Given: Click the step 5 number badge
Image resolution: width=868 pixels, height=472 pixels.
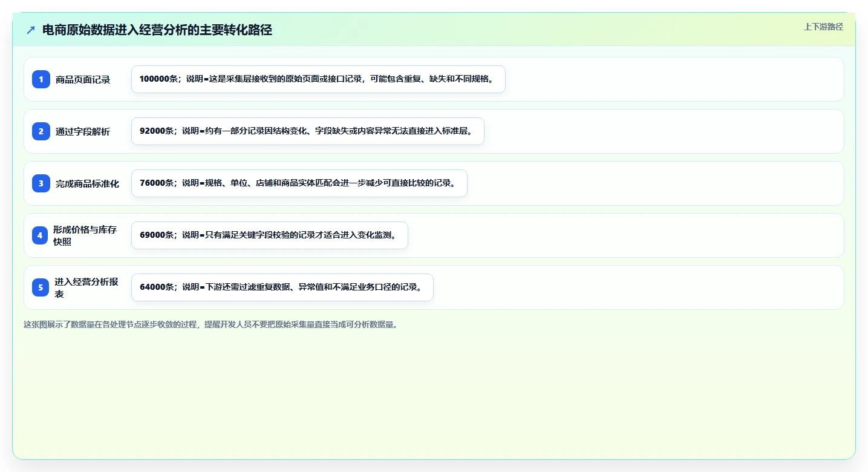Looking at the screenshot, I should point(41,287).
